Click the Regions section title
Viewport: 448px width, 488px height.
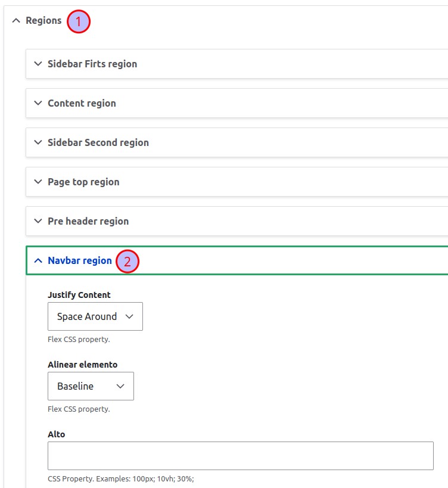click(43, 21)
